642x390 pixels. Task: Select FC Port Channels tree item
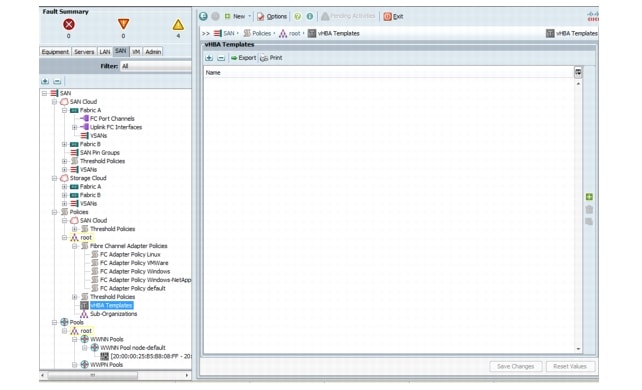(x=112, y=119)
